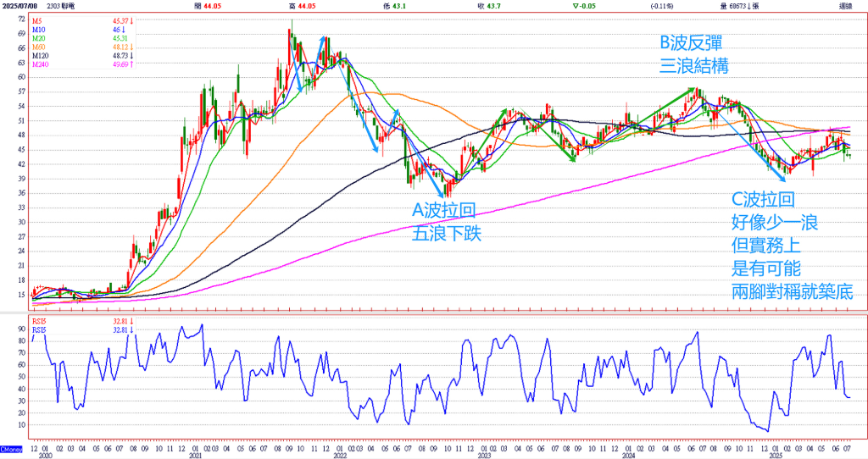Toggle the M5 moving average legend
This screenshot has width=868, height=459.
click(38, 19)
